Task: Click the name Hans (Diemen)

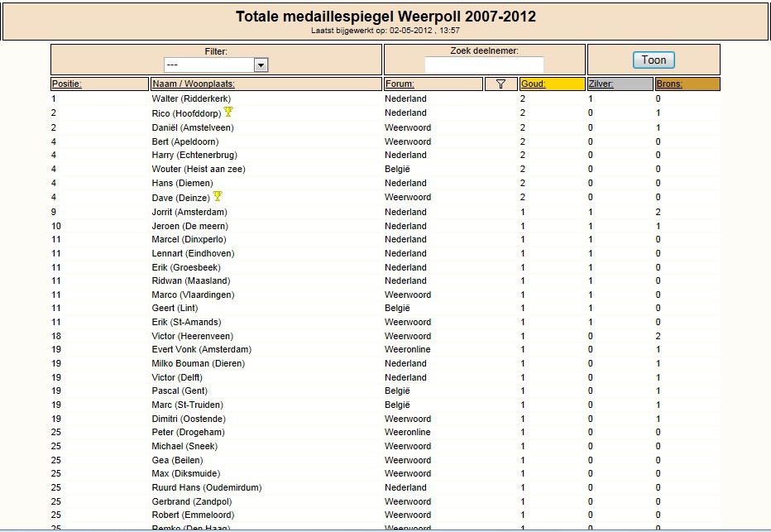Action: [x=183, y=183]
